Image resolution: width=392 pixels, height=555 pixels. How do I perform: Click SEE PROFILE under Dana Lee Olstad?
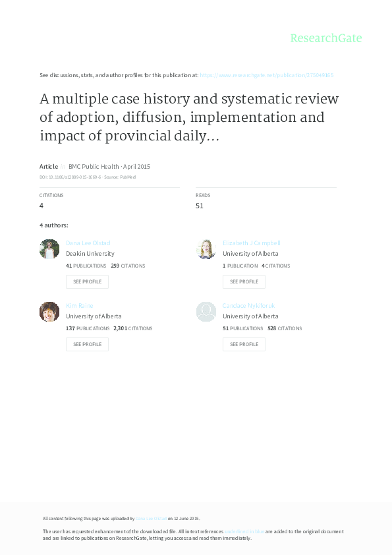[x=87, y=281]
